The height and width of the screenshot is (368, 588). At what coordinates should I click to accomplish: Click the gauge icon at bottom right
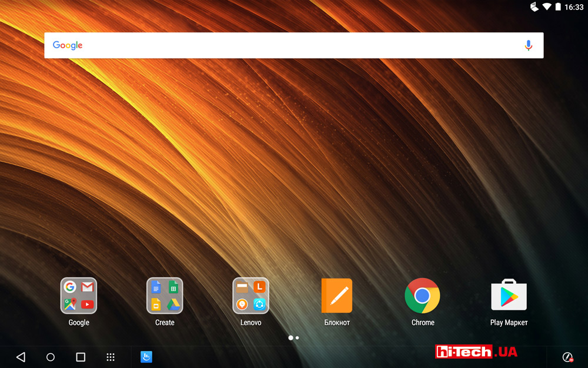tap(567, 357)
